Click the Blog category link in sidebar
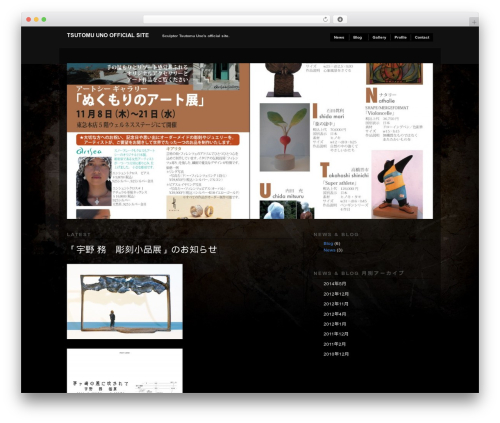Image resolution: width=500 pixels, height=423 pixels. point(328,244)
